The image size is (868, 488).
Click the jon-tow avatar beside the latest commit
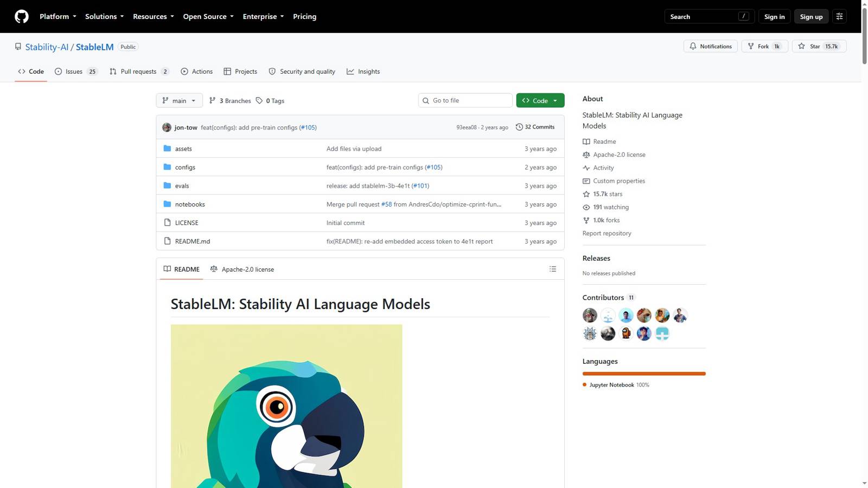(167, 127)
